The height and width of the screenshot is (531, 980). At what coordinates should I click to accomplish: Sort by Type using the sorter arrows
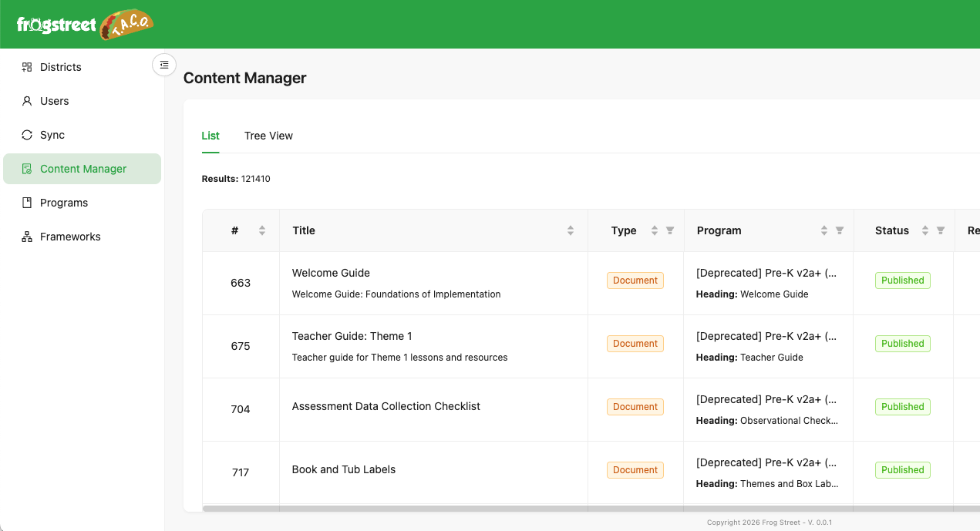655,230
